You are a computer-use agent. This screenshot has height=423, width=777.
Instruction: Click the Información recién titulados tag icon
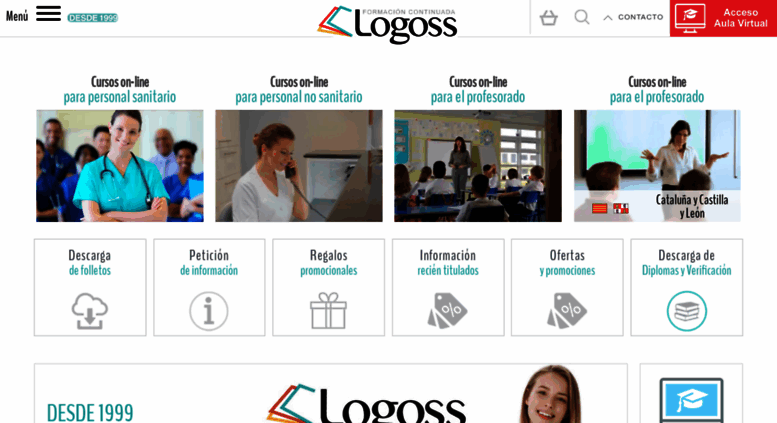447,311
